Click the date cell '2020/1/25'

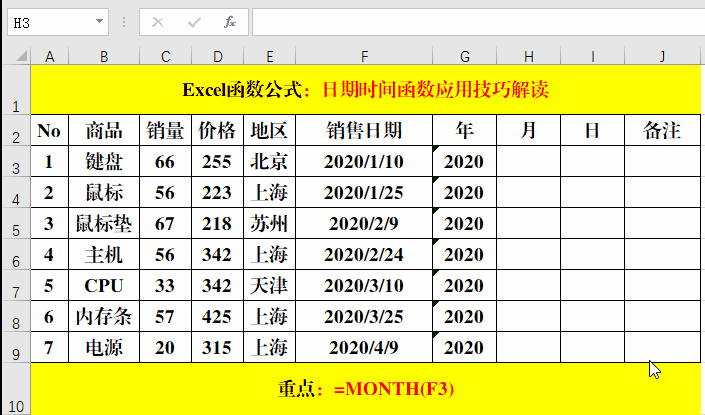pyautogui.click(x=364, y=192)
